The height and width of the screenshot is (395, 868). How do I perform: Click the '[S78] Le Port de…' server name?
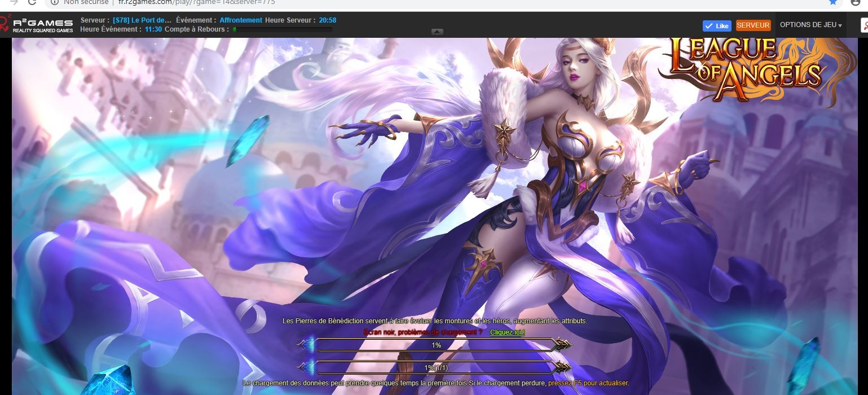(142, 20)
